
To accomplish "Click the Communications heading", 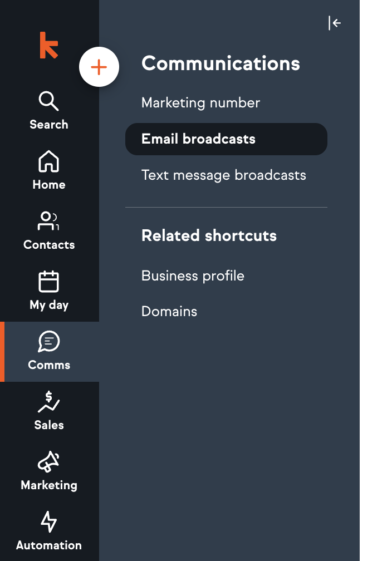I will tap(220, 63).
